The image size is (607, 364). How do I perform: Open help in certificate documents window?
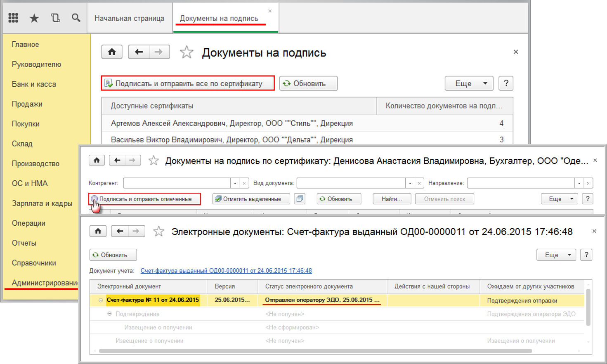click(588, 199)
